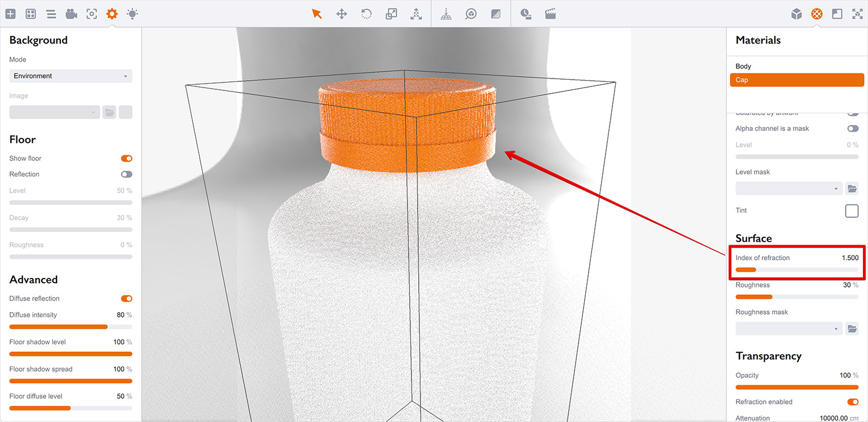Image resolution: width=868 pixels, height=422 pixels.
Task: Disable the Show floor toggle
Action: (x=126, y=159)
